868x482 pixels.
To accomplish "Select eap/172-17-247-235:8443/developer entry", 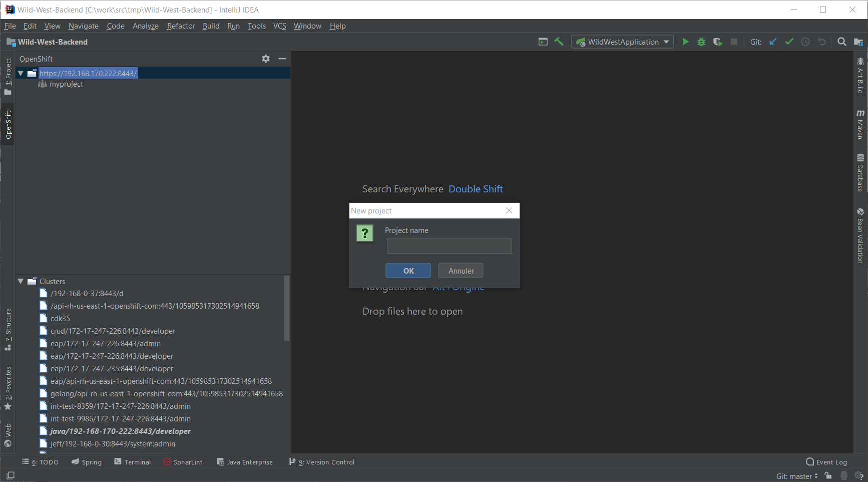I will [x=112, y=369].
